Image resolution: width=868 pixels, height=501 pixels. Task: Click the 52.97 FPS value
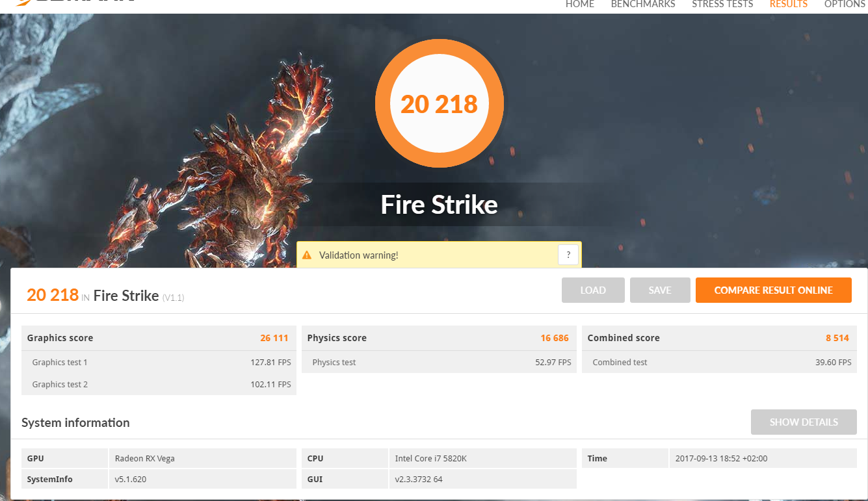[553, 363]
